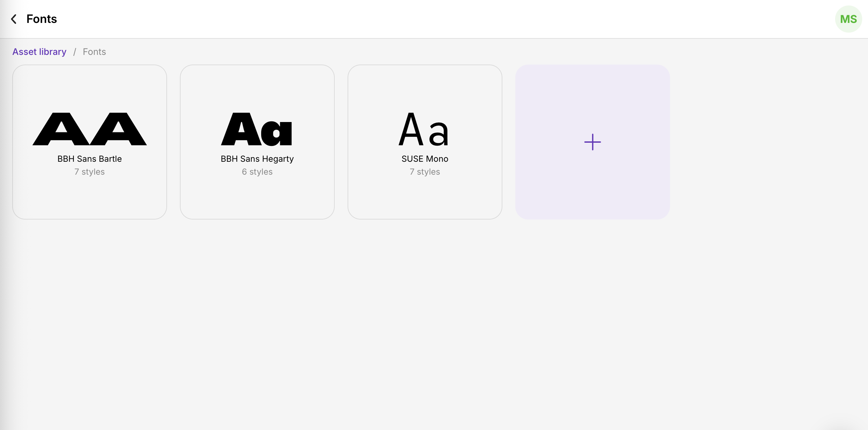The width and height of the screenshot is (868, 430).
Task: Click the BBH Sans Bartle 'AA' preview glyphs
Action: (90, 129)
